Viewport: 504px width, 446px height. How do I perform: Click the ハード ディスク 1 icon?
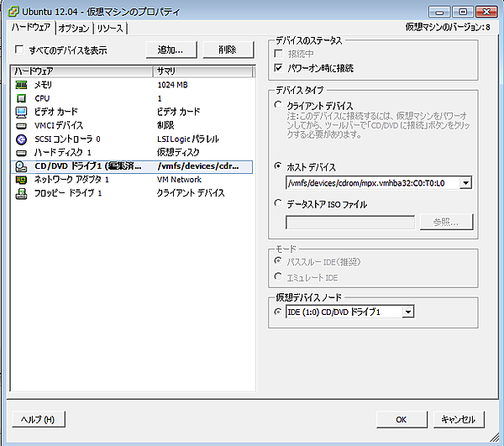(x=21, y=153)
